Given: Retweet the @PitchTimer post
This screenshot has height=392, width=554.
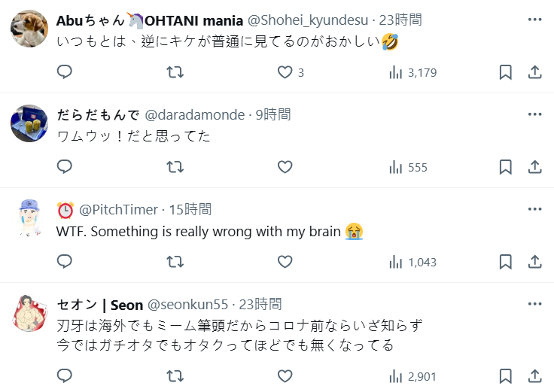Looking at the screenshot, I should pyautogui.click(x=175, y=262).
